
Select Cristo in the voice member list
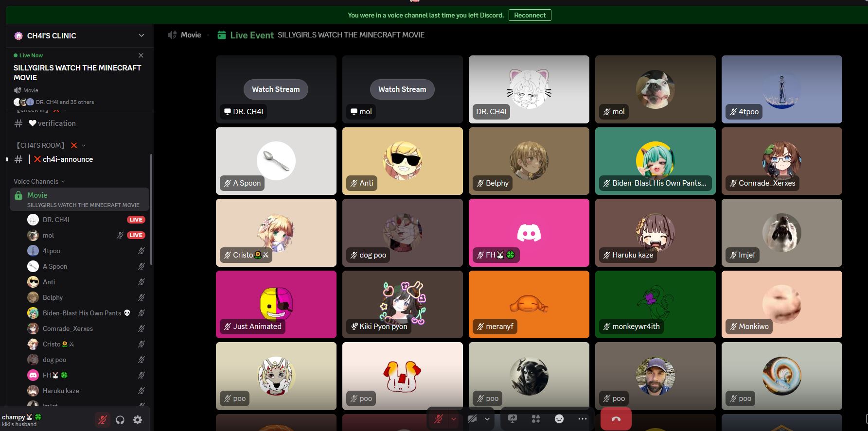pos(86,344)
